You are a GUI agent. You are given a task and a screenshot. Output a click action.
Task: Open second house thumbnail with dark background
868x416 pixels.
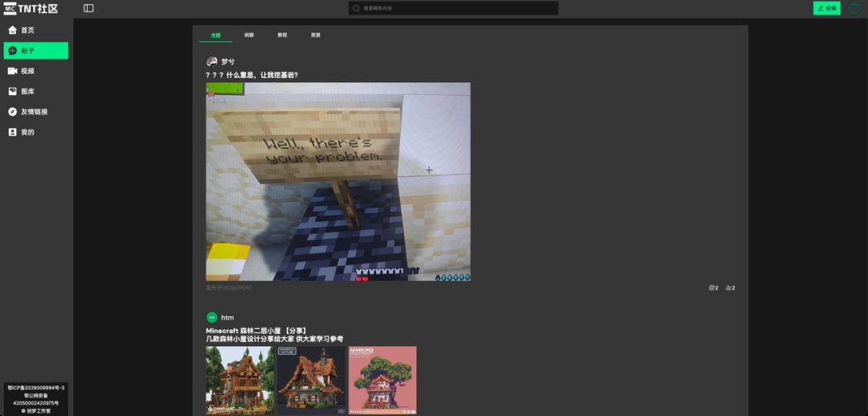311,381
